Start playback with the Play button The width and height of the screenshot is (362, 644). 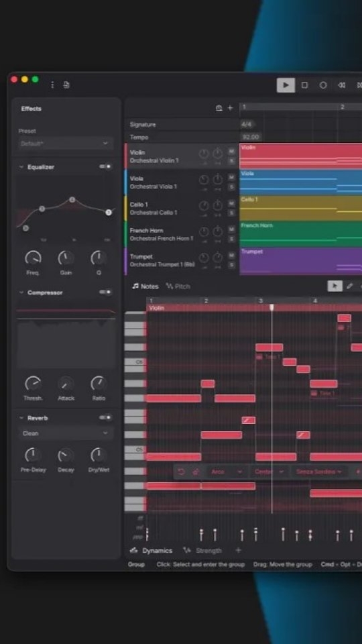click(286, 85)
